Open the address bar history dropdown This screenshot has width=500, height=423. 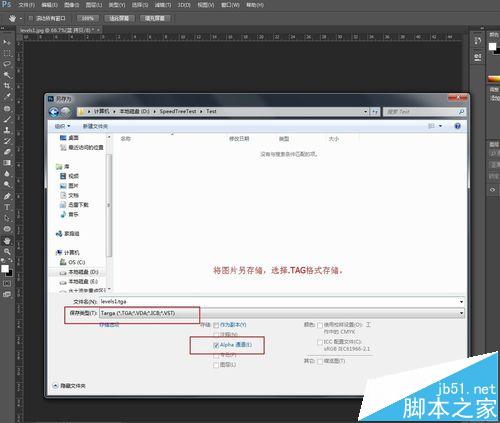366,112
